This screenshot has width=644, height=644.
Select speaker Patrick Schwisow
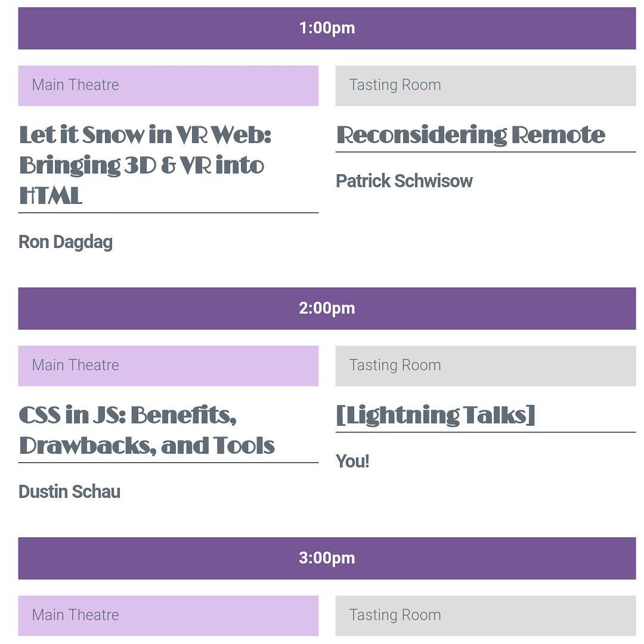(x=404, y=181)
